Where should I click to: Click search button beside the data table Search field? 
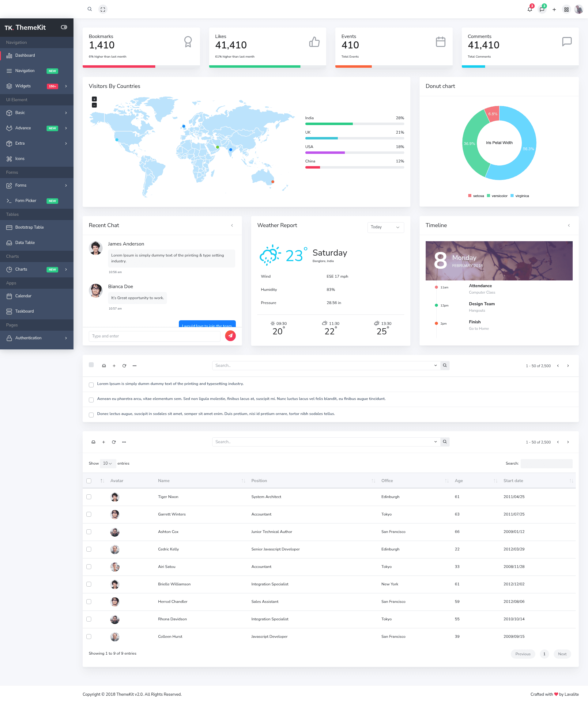(x=445, y=442)
